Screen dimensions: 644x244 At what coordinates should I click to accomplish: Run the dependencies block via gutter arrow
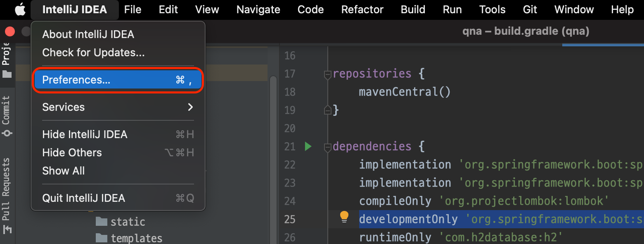click(x=308, y=146)
